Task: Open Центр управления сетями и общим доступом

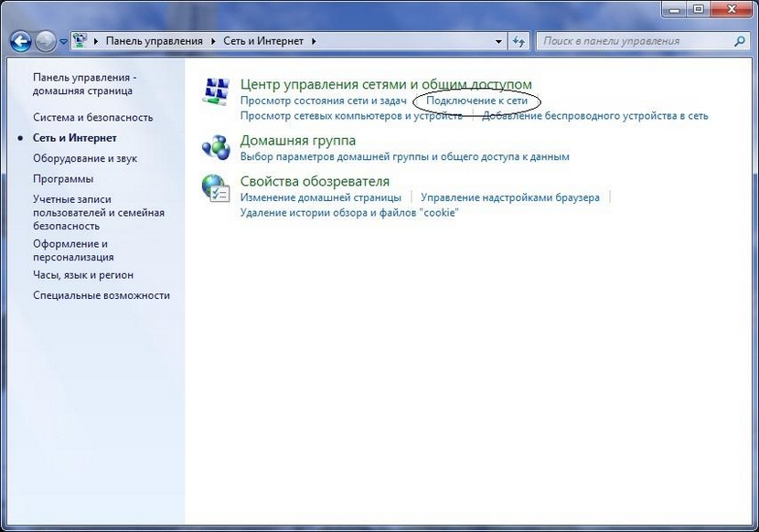Action: 386,84
